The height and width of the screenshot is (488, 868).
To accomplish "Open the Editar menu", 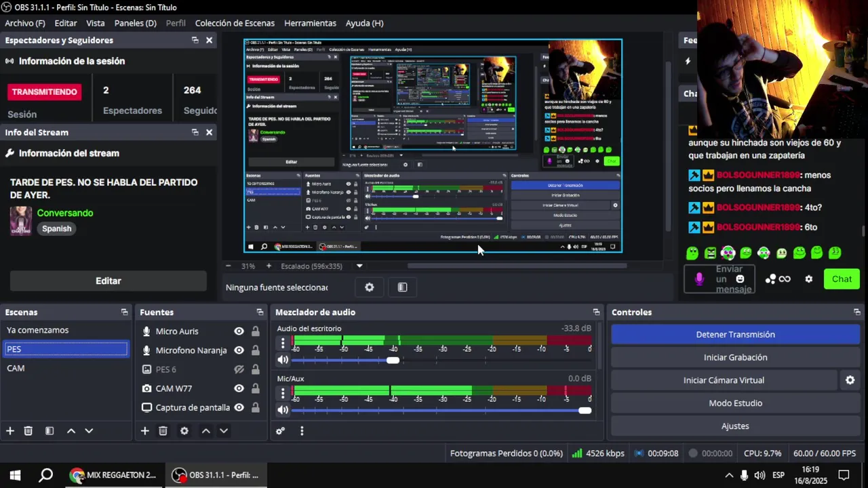I will click(x=66, y=23).
